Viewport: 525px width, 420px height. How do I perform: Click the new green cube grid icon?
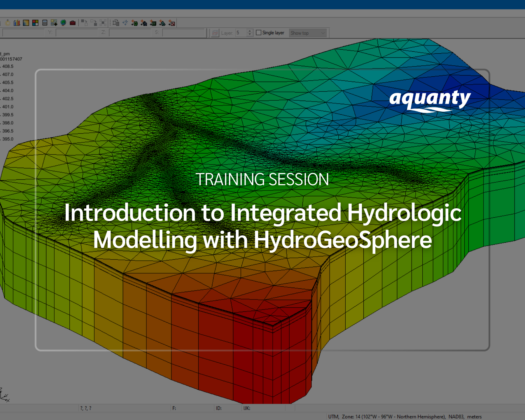153,23
